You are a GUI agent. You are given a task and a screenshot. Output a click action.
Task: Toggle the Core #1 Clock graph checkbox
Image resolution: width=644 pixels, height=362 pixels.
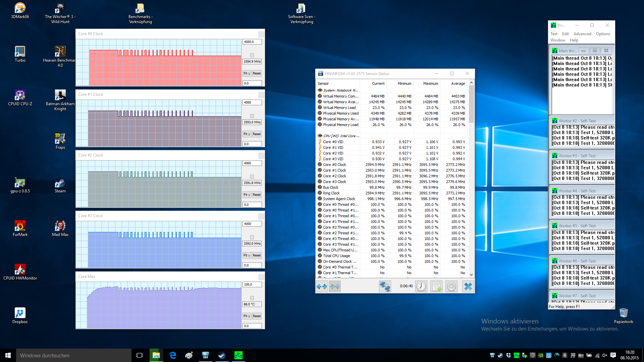point(252,116)
